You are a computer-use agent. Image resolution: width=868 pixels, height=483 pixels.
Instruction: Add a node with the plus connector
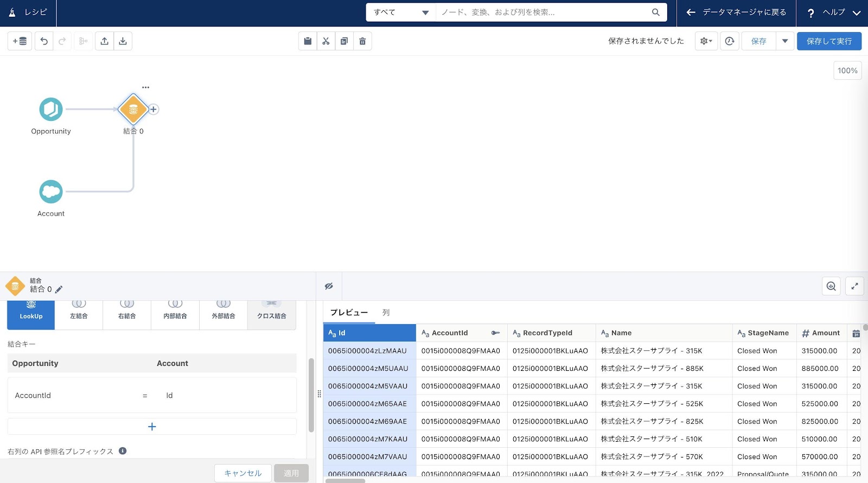(x=154, y=110)
